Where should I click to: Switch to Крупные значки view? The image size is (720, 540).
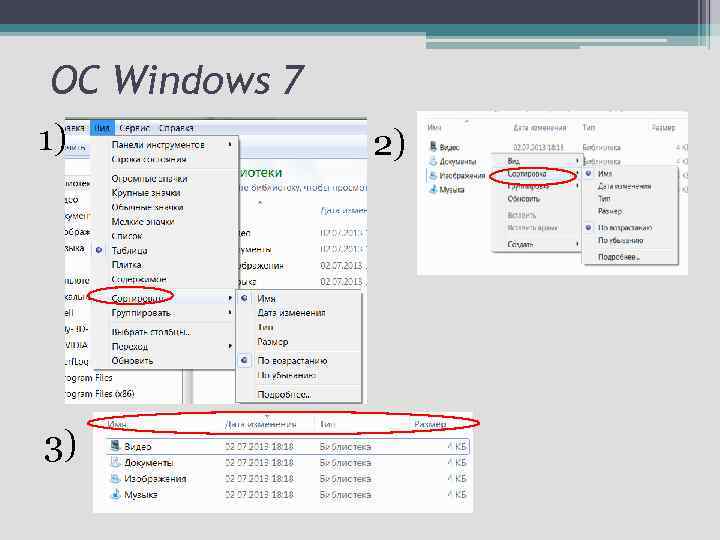click(146, 192)
